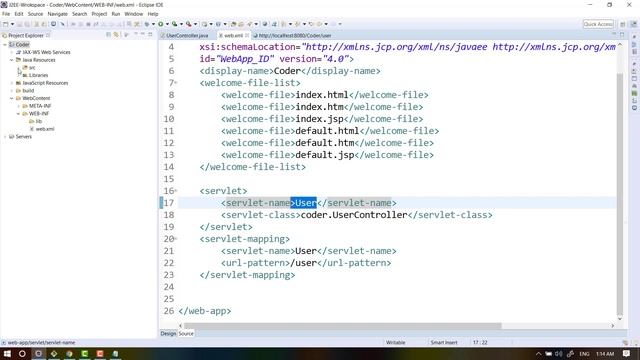Screen dimensions: 640x360
Task: Fold the servlet-mapping element at line 20
Action: (x=176, y=239)
